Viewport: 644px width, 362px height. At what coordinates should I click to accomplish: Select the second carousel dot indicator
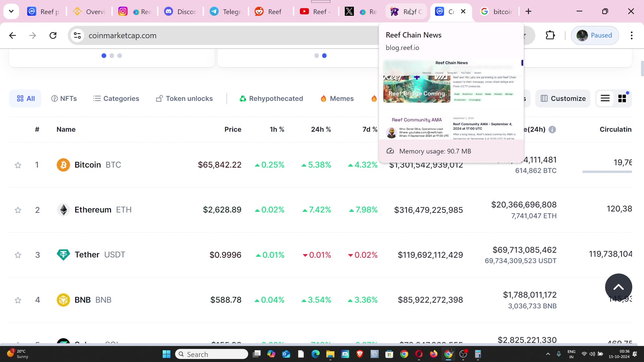click(111, 56)
